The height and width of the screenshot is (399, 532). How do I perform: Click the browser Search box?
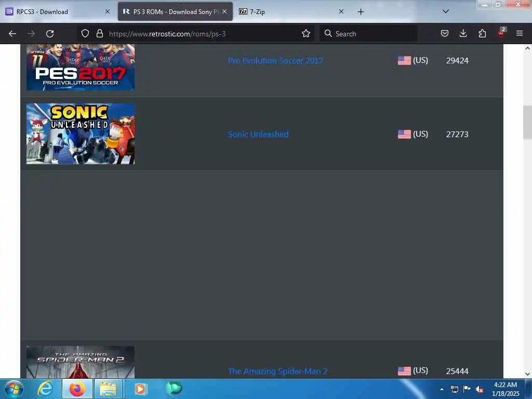368,34
